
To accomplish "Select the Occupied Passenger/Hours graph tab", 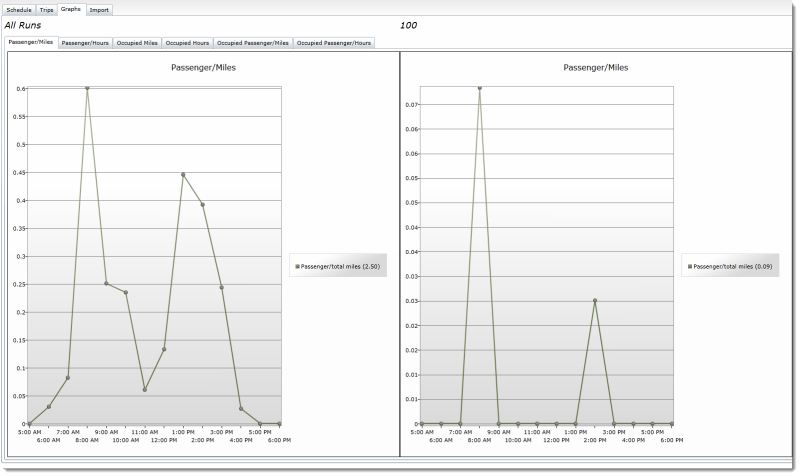I will [x=334, y=43].
